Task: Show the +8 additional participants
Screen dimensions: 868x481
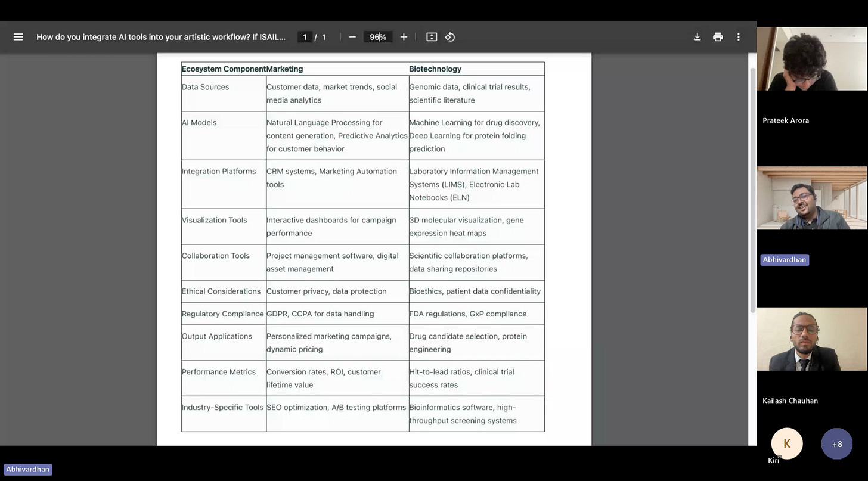Action: (x=837, y=444)
